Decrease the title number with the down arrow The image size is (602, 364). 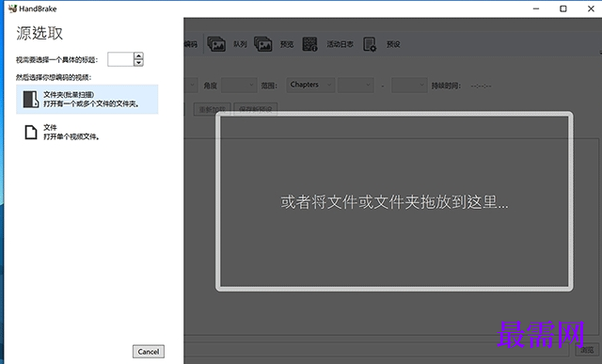click(138, 63)
